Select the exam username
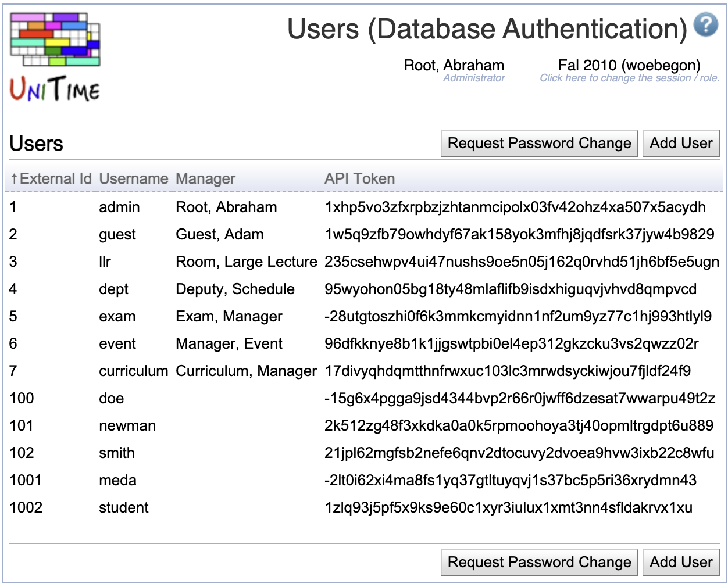This screenshot has height=587, width=728. point(117,317)
